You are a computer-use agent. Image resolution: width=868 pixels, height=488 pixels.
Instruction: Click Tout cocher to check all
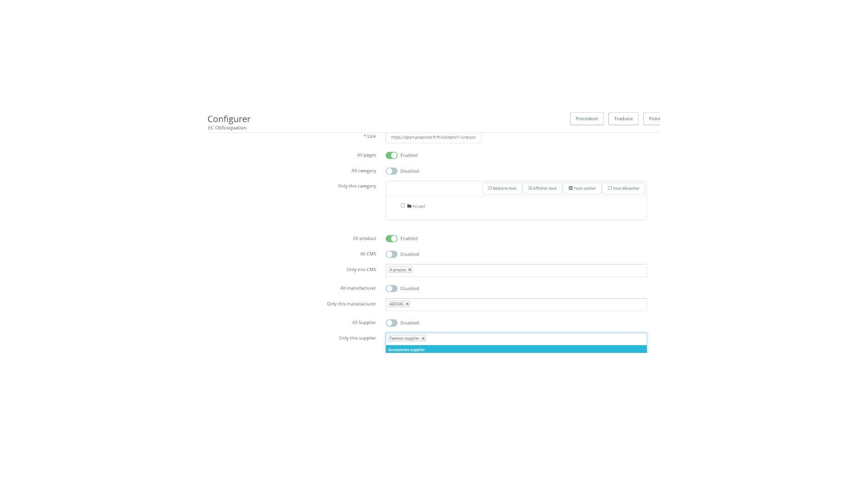(582, 188)
